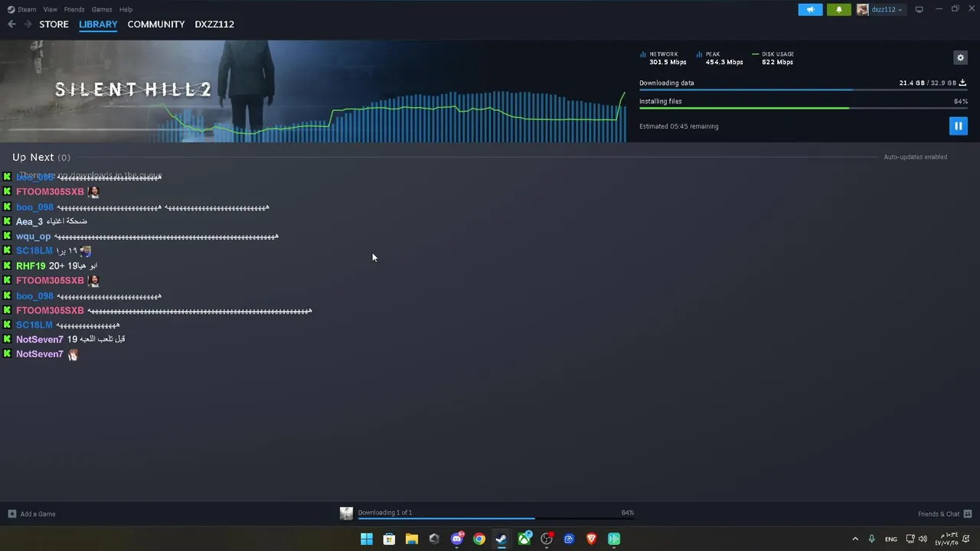Click the Steam taskbar icon

coord(501,539)
